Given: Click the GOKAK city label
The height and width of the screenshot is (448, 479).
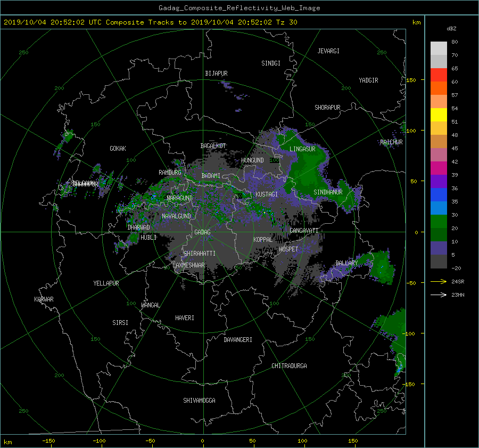Looking at the screenshot, I should pyautogui.click(x=118, y=149).
